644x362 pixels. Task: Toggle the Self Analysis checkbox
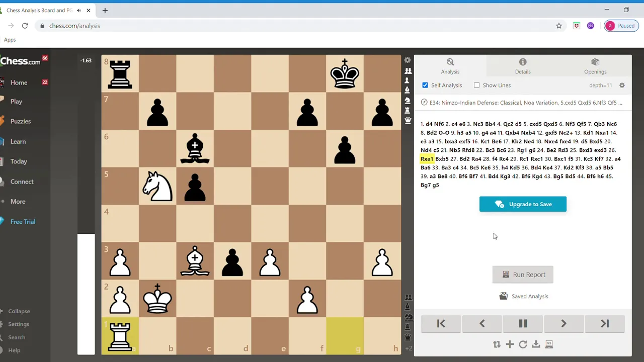tap(425, 85)
